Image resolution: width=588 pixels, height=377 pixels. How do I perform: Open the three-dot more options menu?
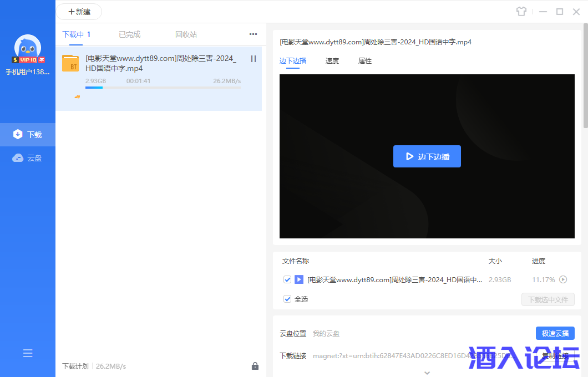253,34
